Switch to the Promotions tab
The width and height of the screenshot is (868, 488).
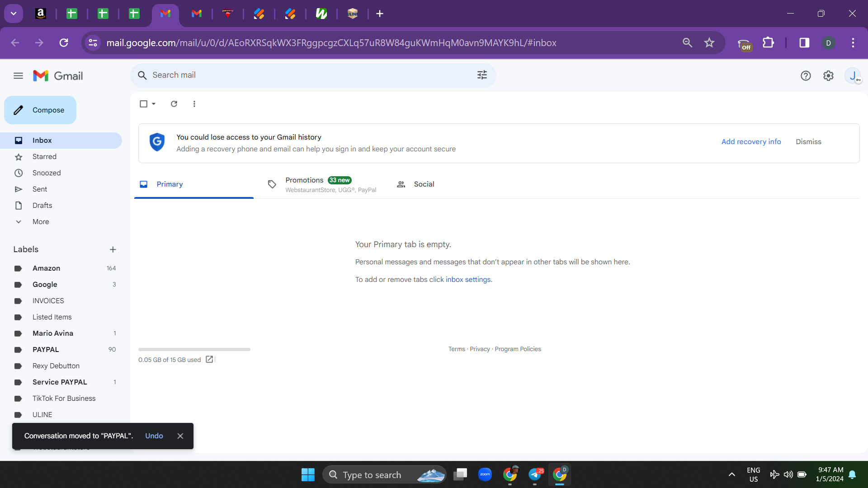click(325, 184)
